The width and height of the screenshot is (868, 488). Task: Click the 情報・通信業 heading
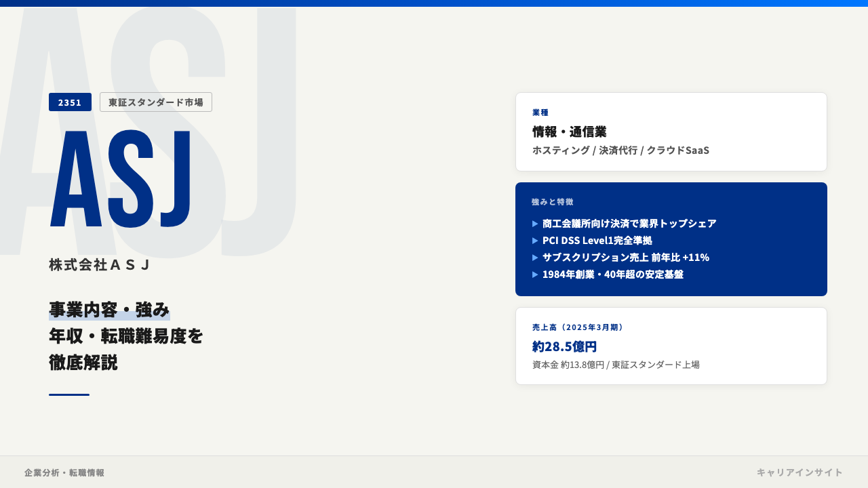[570, 131]
